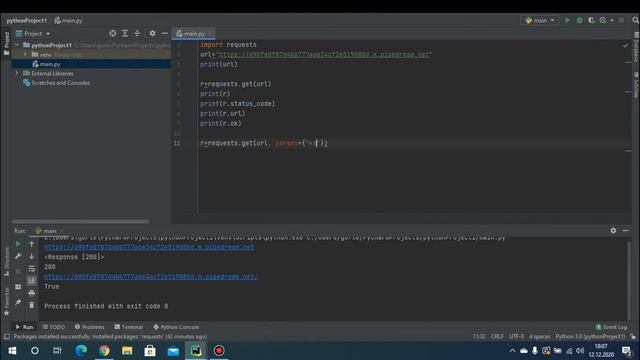Collapse all items in Project panel

coord(137,33)
